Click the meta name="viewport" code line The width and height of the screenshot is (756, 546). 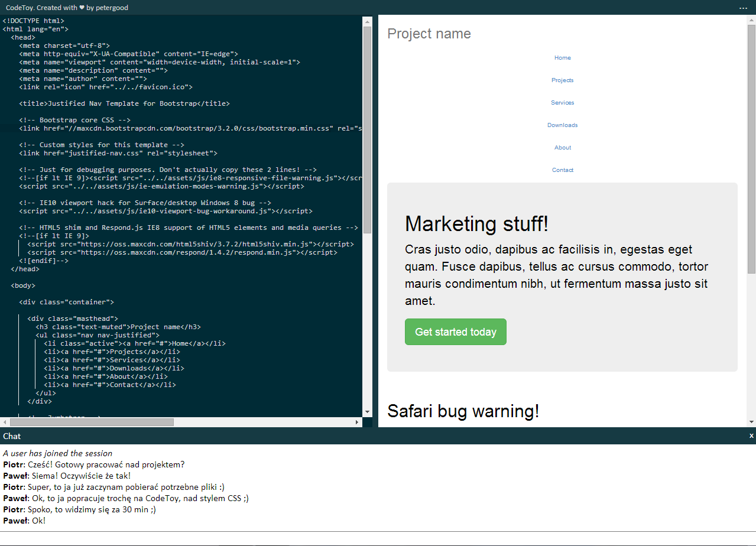tap(160, 62)
